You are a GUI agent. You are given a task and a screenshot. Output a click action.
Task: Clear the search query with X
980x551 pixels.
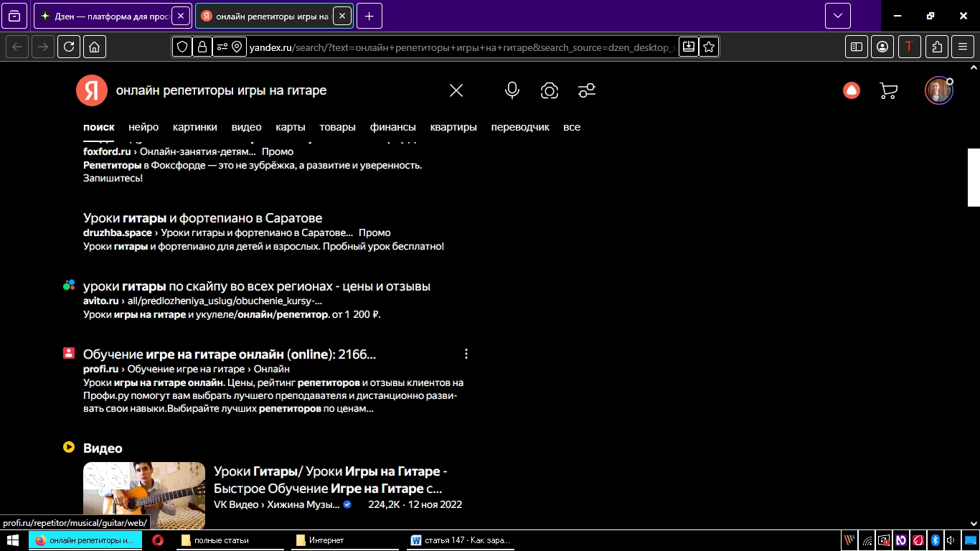pyautogui.click(x=456, y=90)
